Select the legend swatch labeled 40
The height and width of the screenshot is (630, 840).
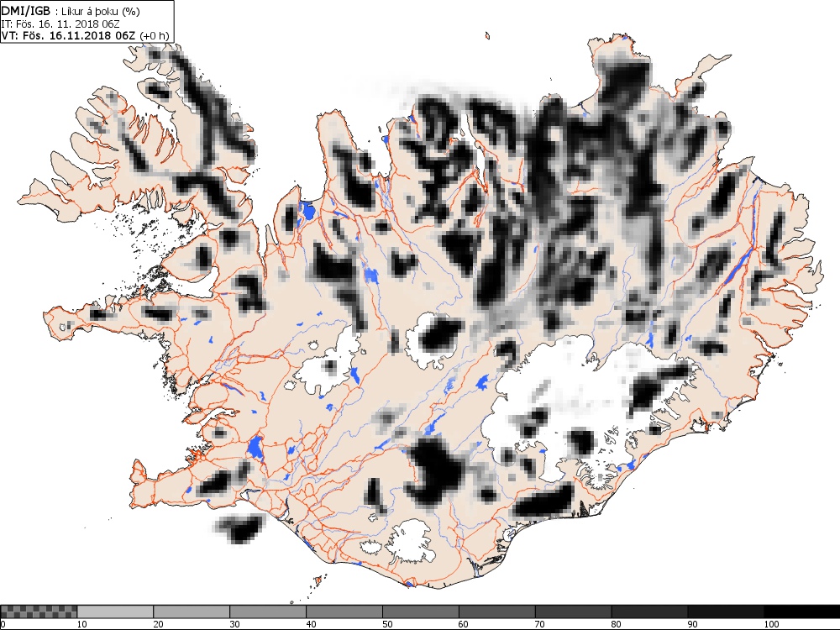344,612
